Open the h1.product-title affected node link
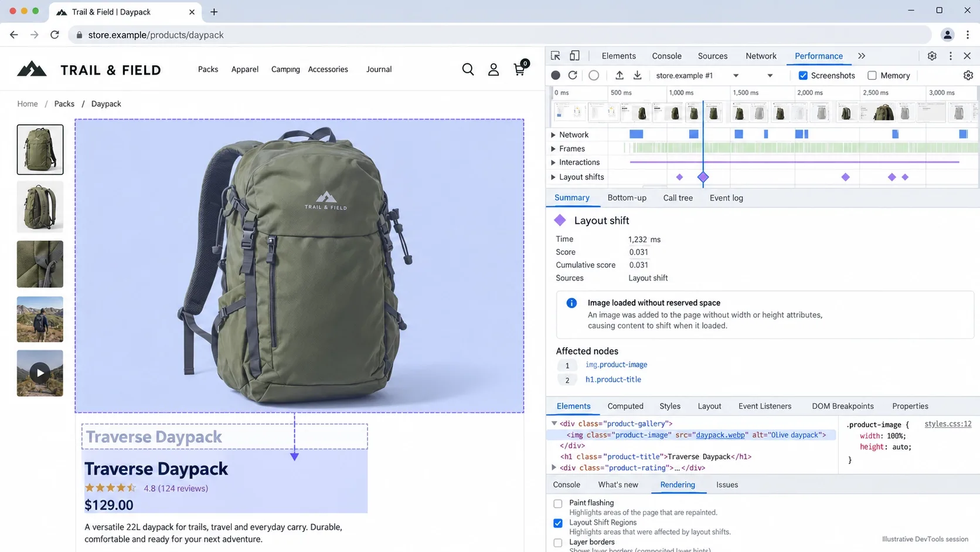Image resolution: width=980 pixels, height=552 pixels. point(613,380)
